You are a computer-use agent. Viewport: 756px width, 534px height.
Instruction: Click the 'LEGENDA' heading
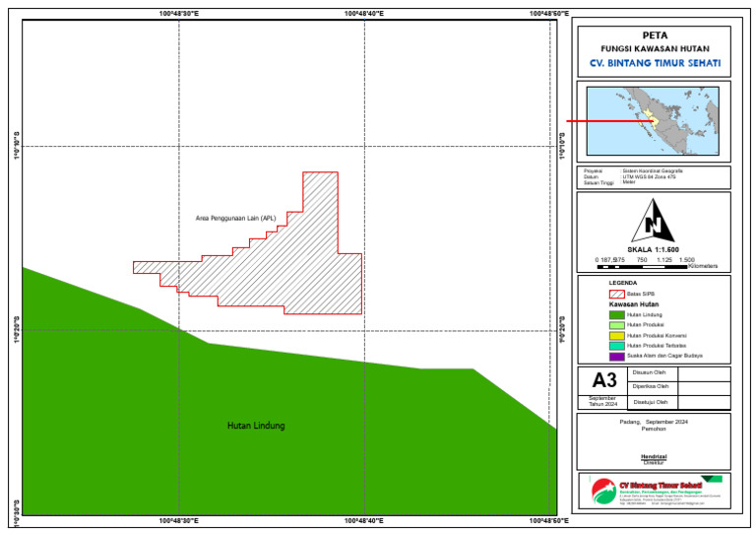click(623, 283)
